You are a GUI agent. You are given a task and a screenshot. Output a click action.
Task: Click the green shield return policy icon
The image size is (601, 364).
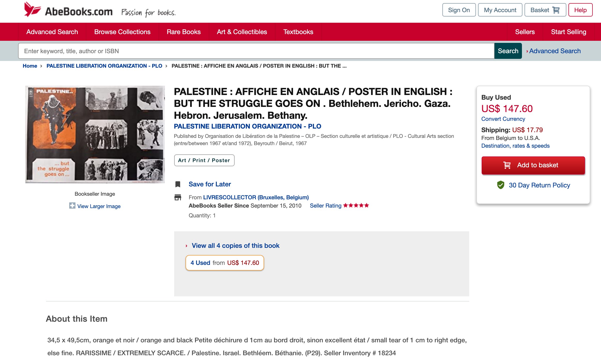pos(501,185)
